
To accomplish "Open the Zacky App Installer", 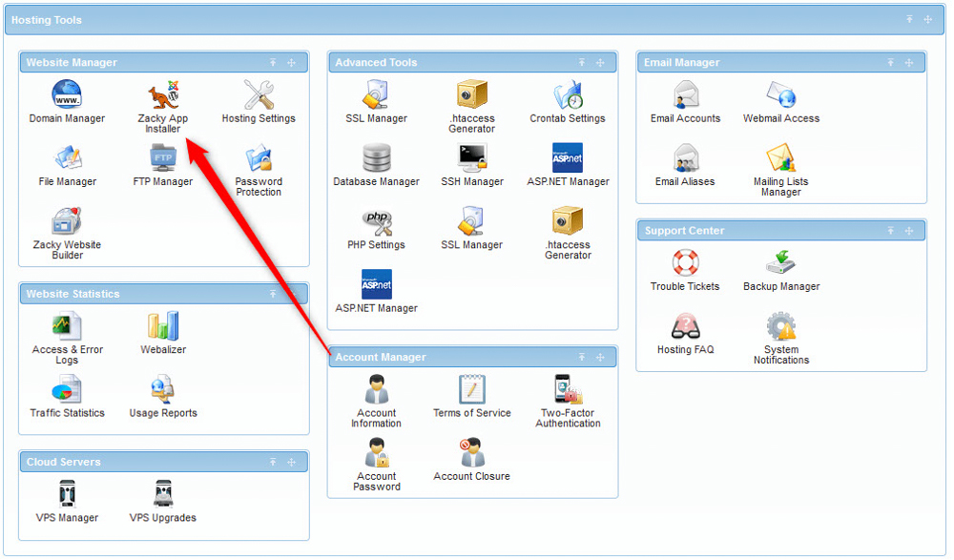I will coord(163,100).
